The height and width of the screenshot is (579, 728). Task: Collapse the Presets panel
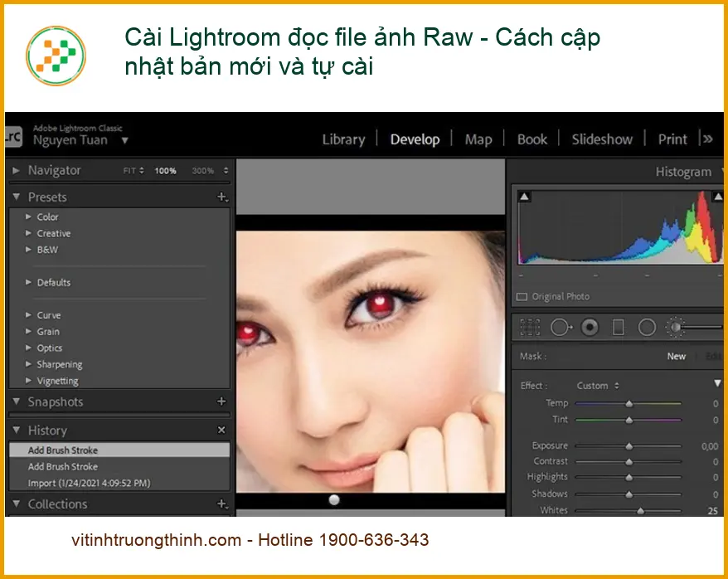click(x=17, y=197)
